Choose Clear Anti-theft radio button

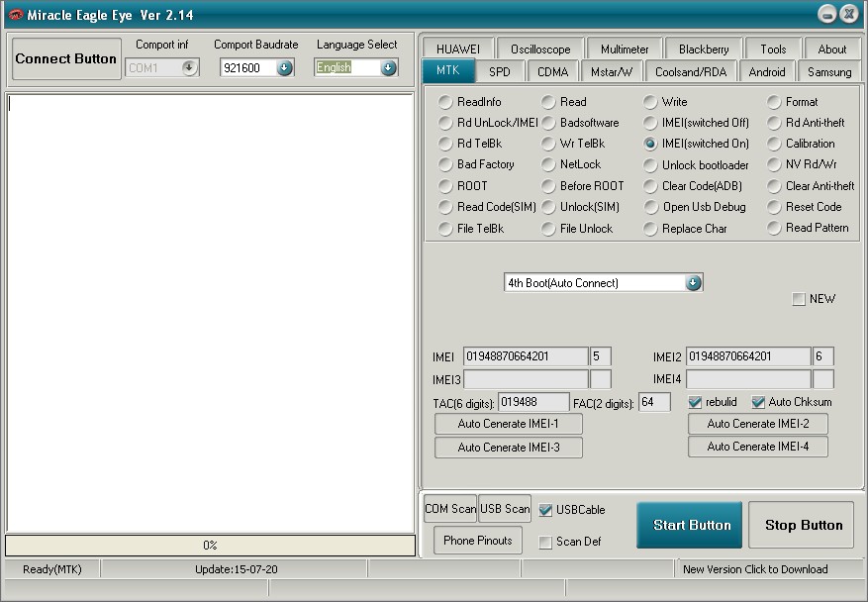(812, 186)
